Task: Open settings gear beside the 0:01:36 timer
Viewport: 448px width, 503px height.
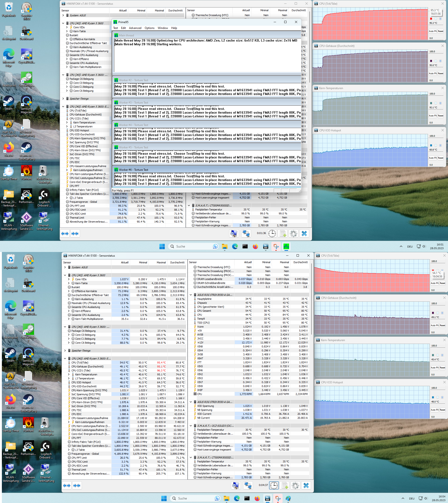Action: click(x=293, y=233)
